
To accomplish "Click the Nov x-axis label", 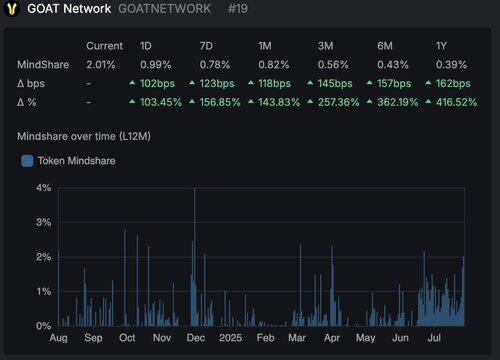I will [x=162, y=338].
